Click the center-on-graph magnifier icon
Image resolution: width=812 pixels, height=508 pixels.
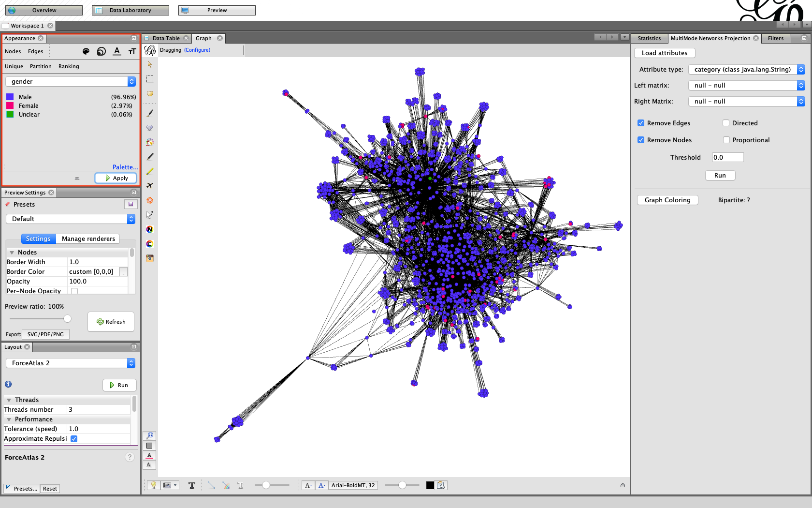click(149, 436)
